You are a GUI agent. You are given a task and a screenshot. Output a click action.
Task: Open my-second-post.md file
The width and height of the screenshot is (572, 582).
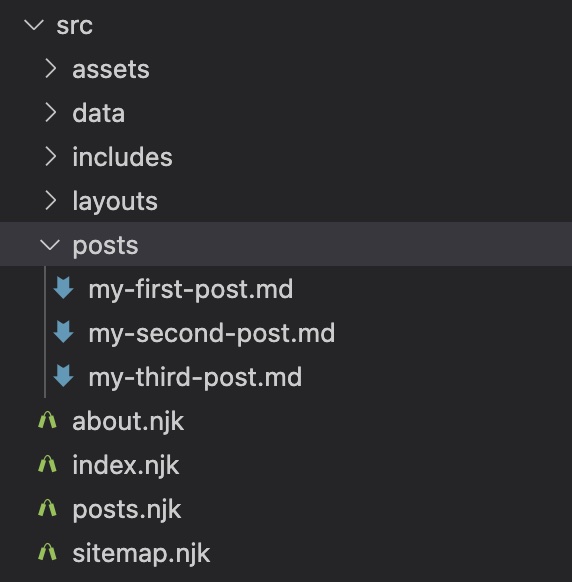(212, 333)
